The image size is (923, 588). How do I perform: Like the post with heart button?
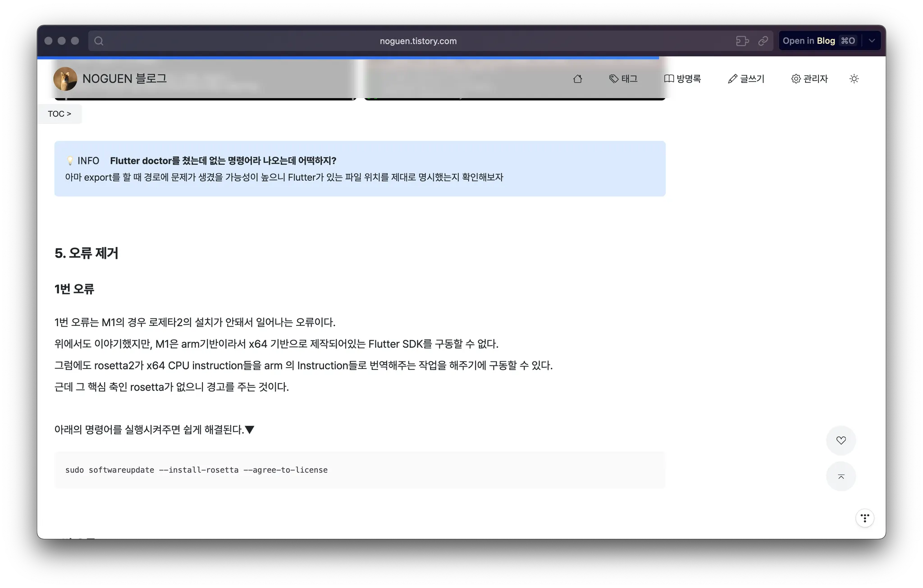[841, 440]
